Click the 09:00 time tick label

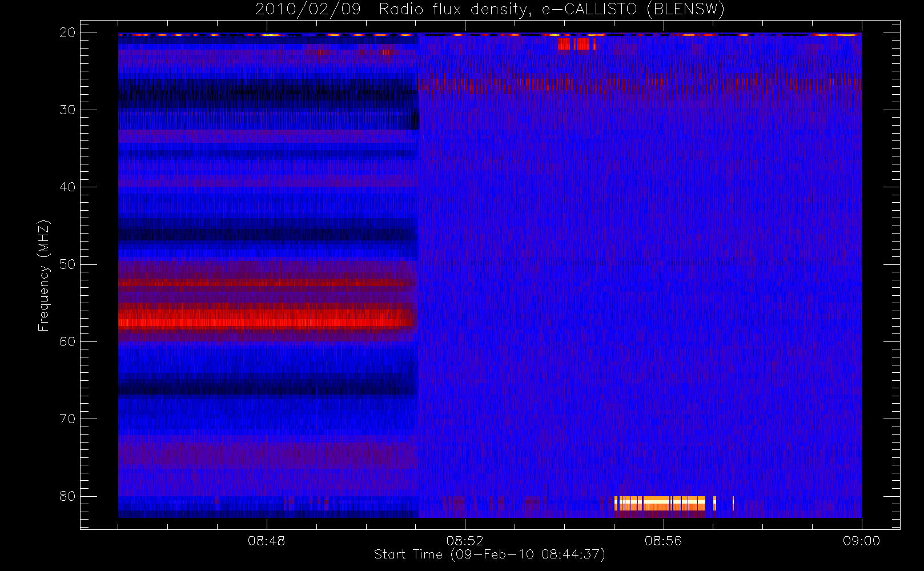[x=861, y=541]
